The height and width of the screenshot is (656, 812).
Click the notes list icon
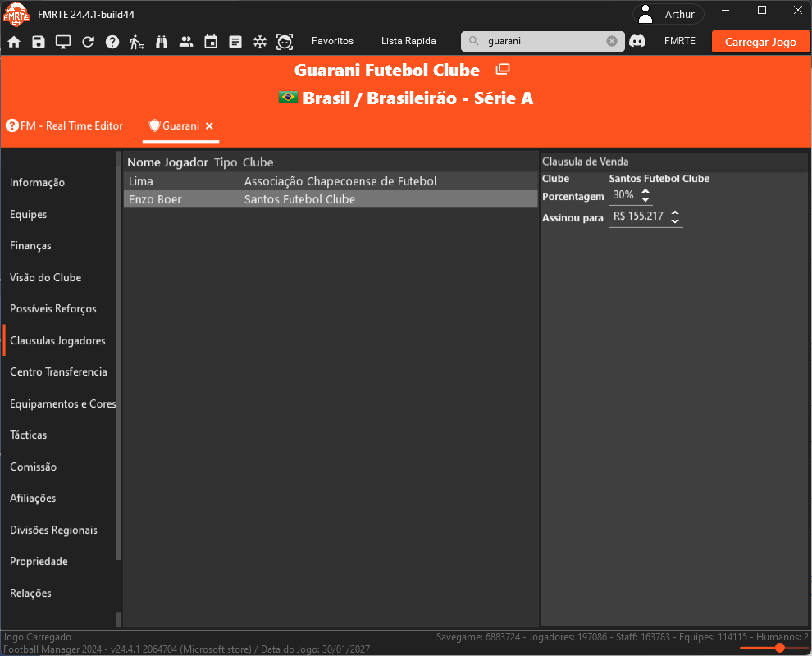[235, 42]
